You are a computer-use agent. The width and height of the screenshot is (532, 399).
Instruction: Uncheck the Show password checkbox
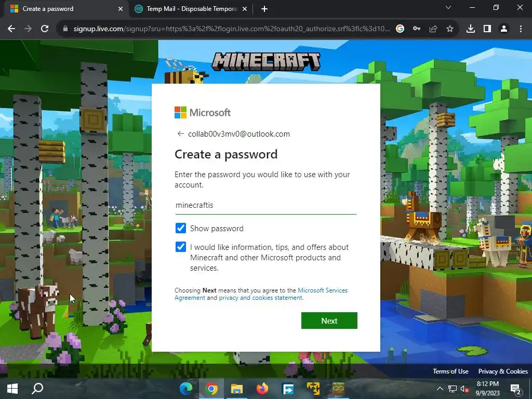click(181, 229)
